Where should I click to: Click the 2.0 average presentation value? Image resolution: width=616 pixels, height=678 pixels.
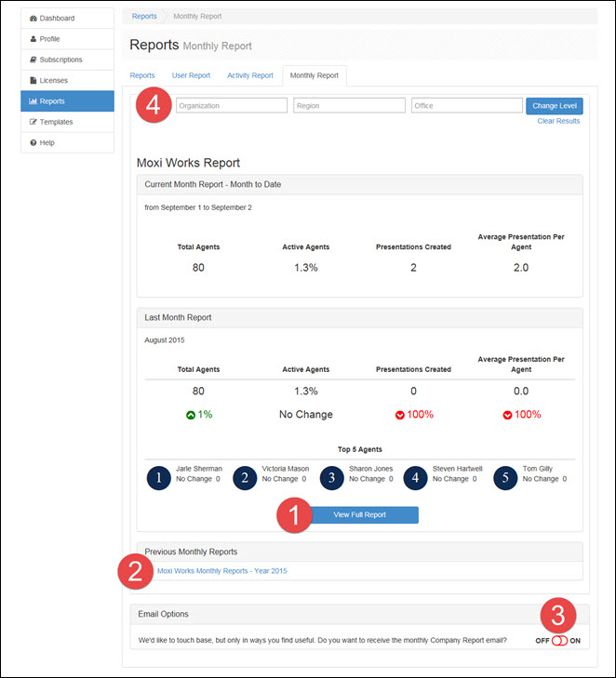pyautogui.click(x=521, y=268)
